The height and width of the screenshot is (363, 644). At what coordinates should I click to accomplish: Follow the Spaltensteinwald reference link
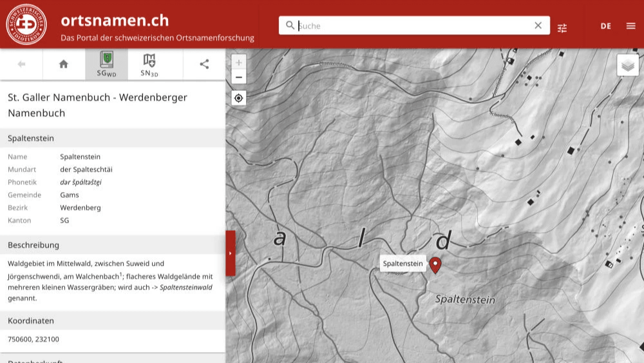[x=186, y=288]
